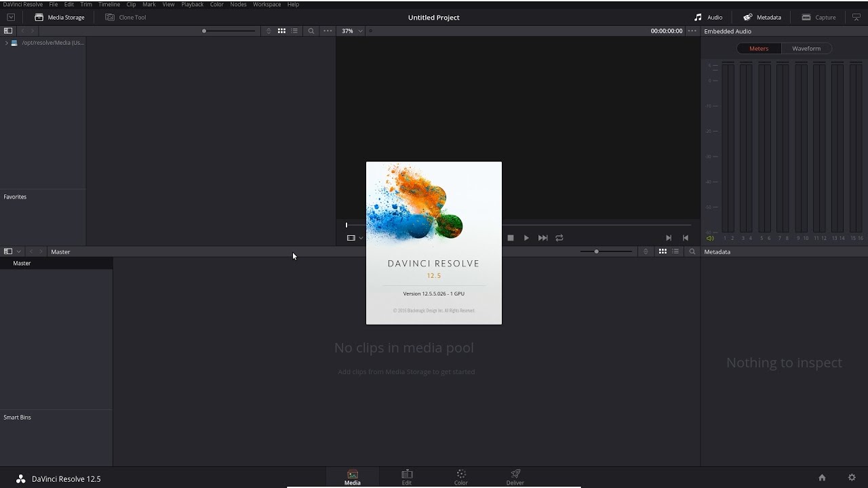Click the monitor icon at top-right corner
Viewport: 868px width, 488px height.
pos(856,17)
